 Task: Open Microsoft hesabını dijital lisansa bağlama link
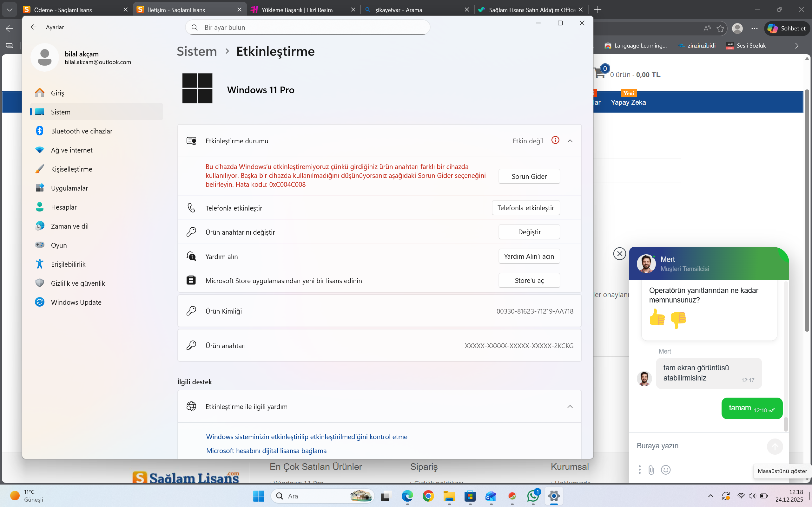pos(267,451)
